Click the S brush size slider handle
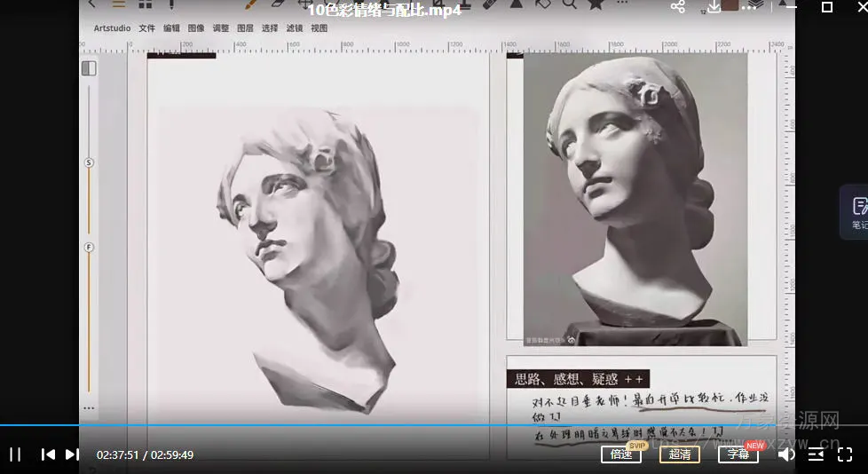Screen dimensions: 868x474 click(x=89, y=163)
